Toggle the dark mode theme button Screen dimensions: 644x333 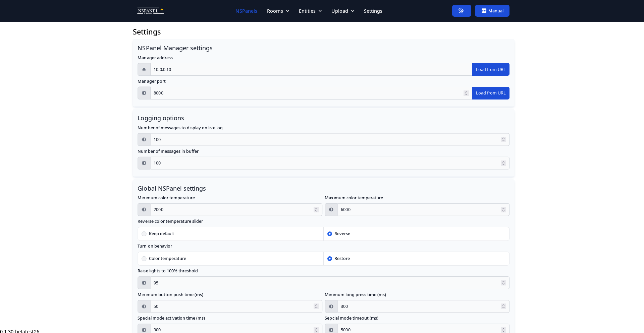coord(462,11)
